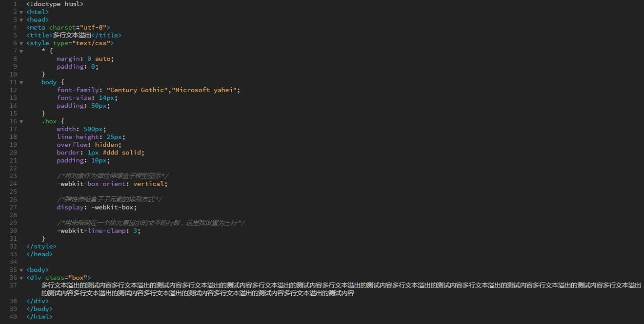Click line number 40 in the gutter

click(13, 317)
